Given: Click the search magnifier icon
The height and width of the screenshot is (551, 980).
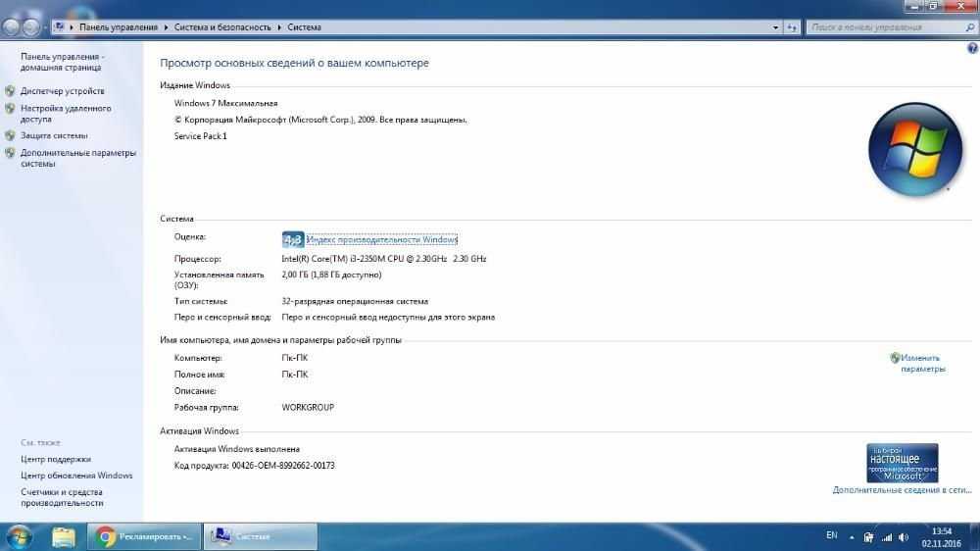Looking at the screenshot, I should (x=970, y=27).
